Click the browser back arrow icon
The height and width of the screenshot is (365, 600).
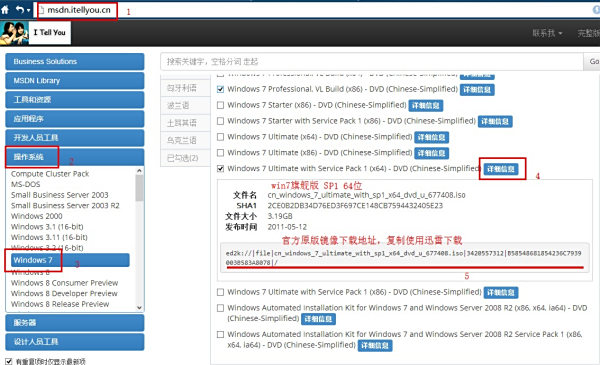(20, 10)
